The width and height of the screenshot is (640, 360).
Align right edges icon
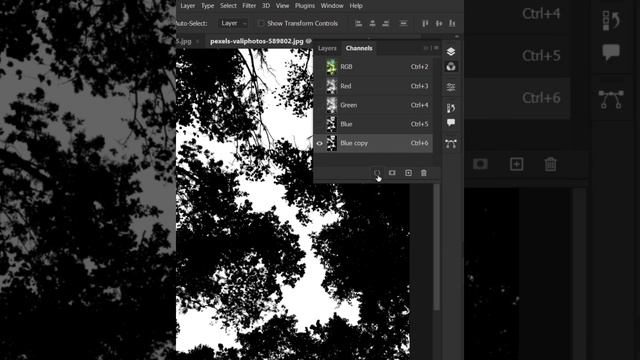click(x=386, y=24)
